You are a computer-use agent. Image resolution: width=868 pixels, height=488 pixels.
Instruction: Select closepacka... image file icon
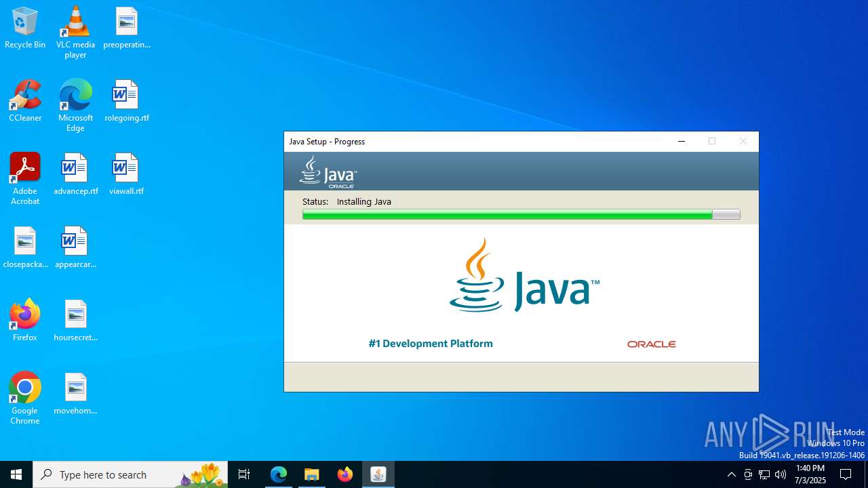click(25, 247)
